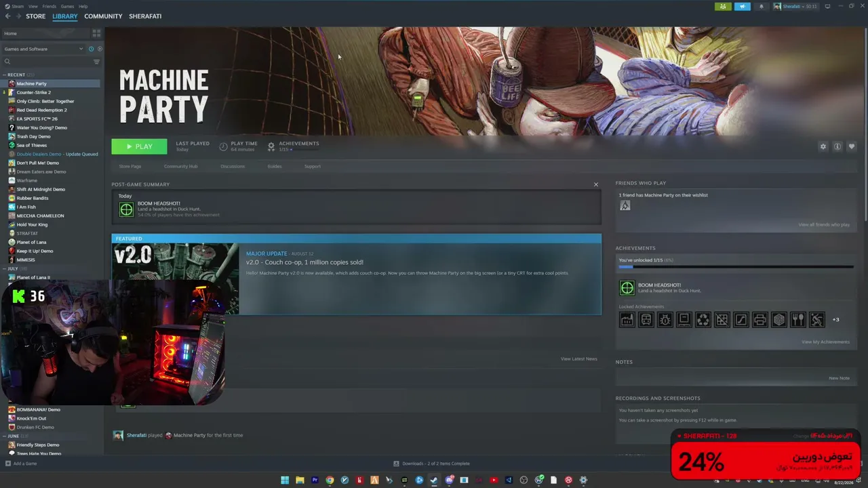
Task: Collapse the RECENT games section
Action: point(5,75)
